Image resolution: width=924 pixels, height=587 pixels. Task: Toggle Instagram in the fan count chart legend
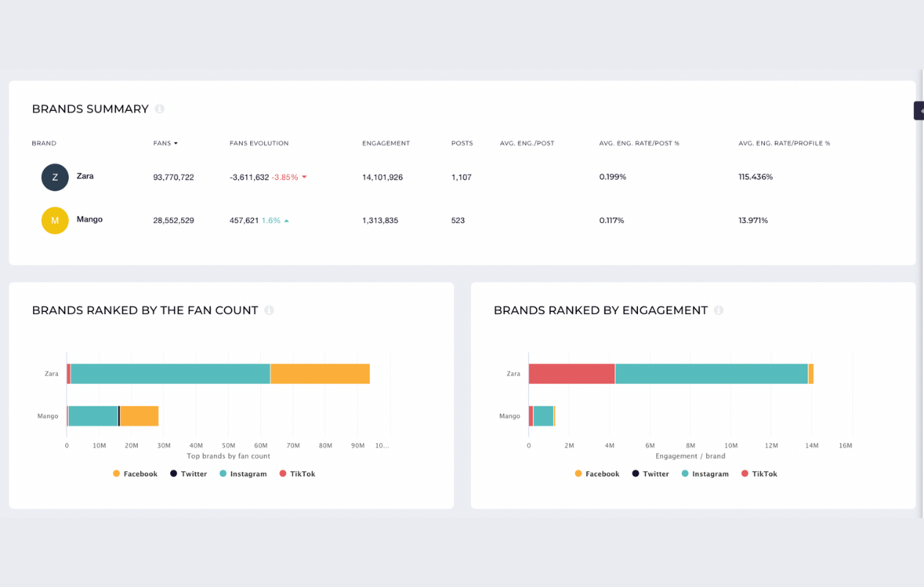click(x=243, y=474)
